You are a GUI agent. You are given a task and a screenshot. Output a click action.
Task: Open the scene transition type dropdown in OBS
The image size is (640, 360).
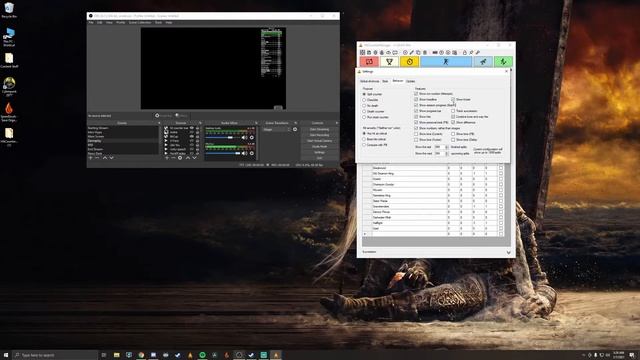[x=276, y=129]
